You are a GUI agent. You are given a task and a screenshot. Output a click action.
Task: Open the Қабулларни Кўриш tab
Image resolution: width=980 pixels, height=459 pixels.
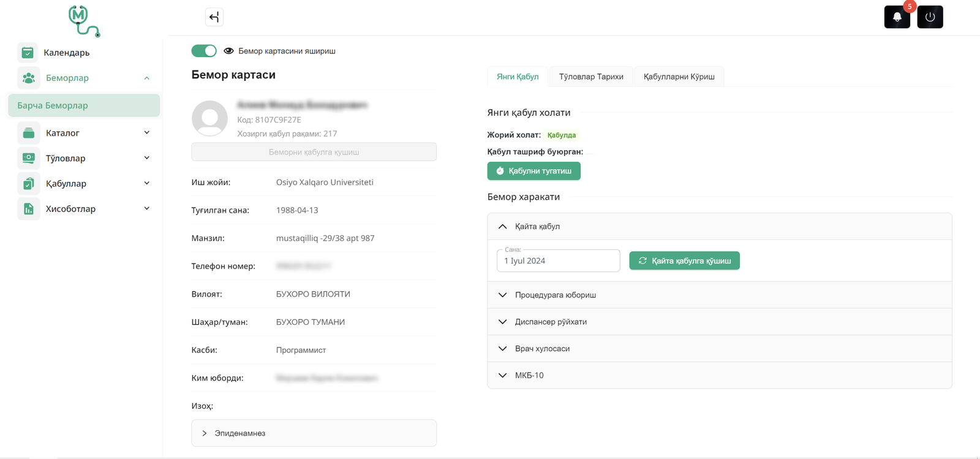pos(679,77)
